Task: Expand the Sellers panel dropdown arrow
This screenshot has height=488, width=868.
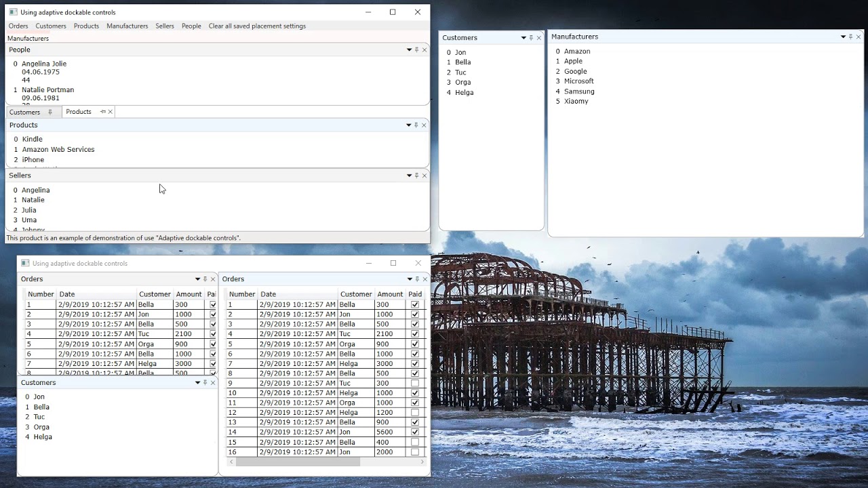Action: [x=409, y=176]
